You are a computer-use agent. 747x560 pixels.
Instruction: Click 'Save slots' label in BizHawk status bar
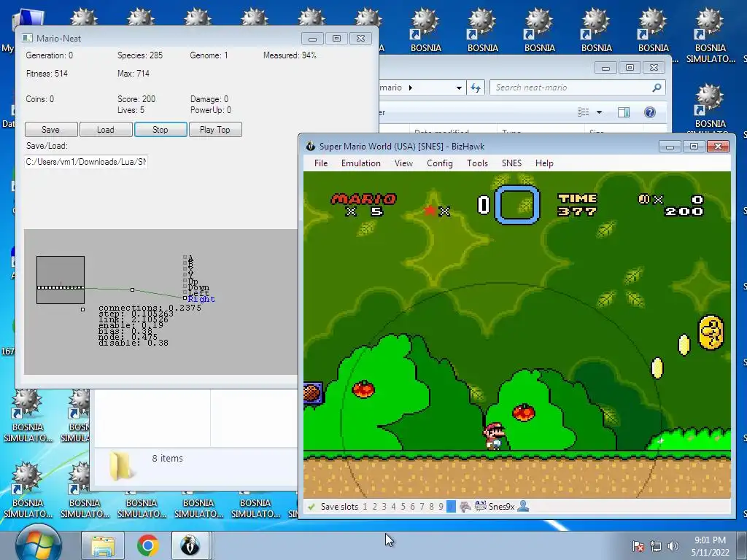[x=339, y=507]
